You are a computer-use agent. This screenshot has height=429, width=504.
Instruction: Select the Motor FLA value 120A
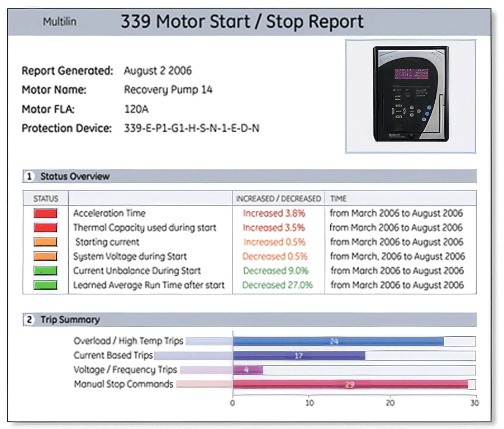point(136,109)
